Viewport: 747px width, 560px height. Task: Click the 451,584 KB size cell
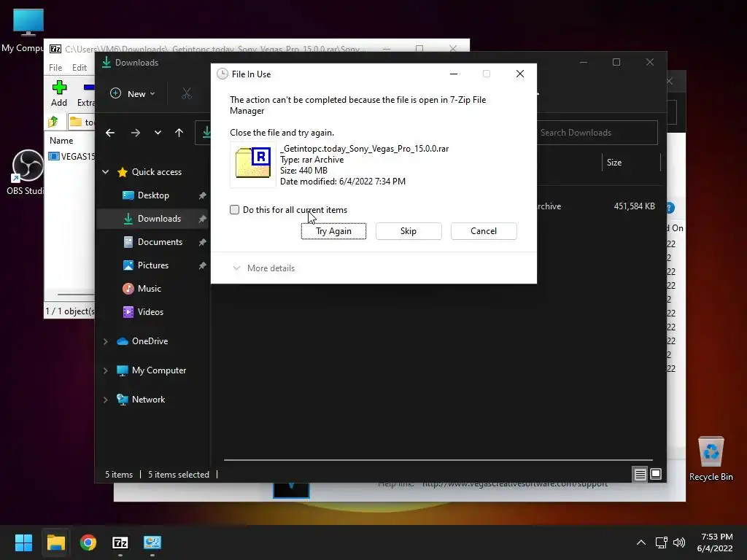pyautogui.click(x=634, y=206)
